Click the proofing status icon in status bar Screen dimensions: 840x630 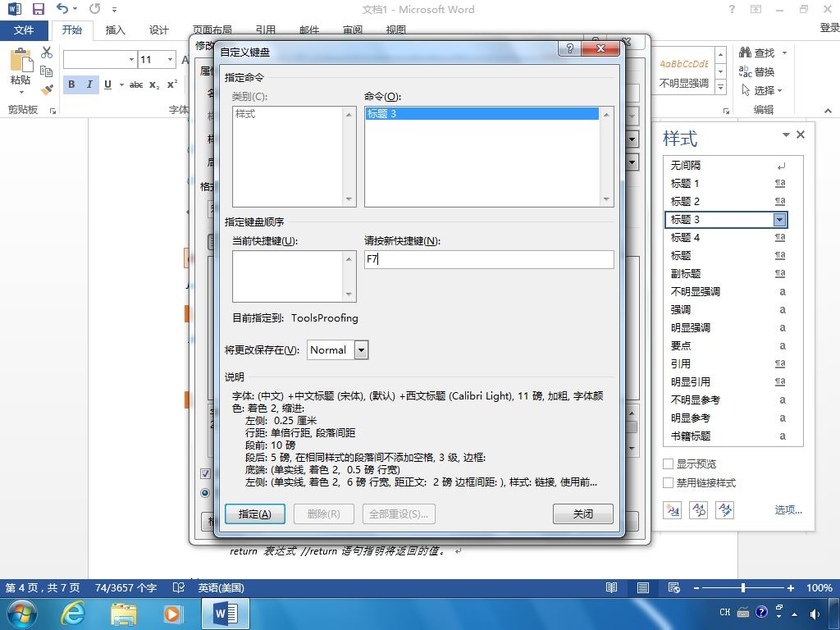[178, 587]
